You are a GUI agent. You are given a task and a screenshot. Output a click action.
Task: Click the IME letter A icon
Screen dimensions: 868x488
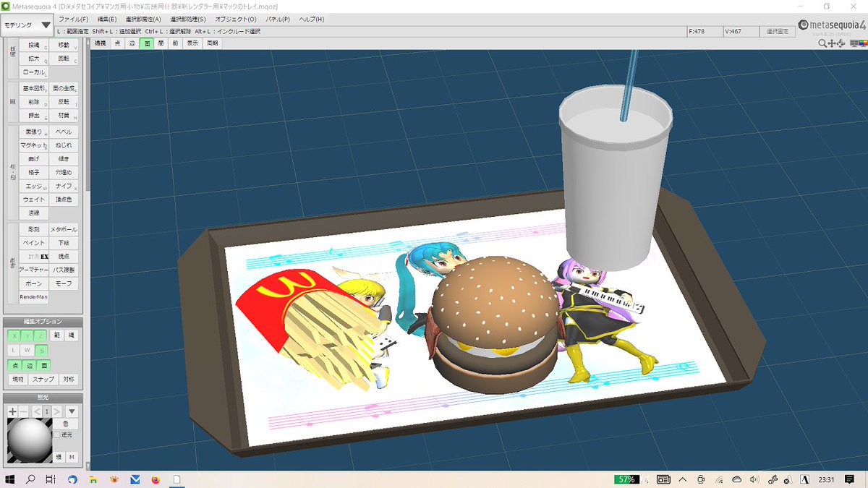pyautogui.click(x=804, y=479)
